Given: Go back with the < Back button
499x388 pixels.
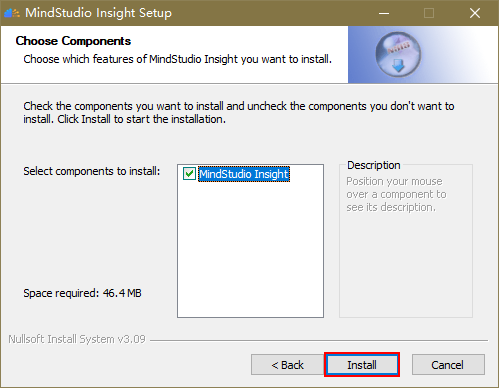Looking at the screenshot, I should [287, 365].
